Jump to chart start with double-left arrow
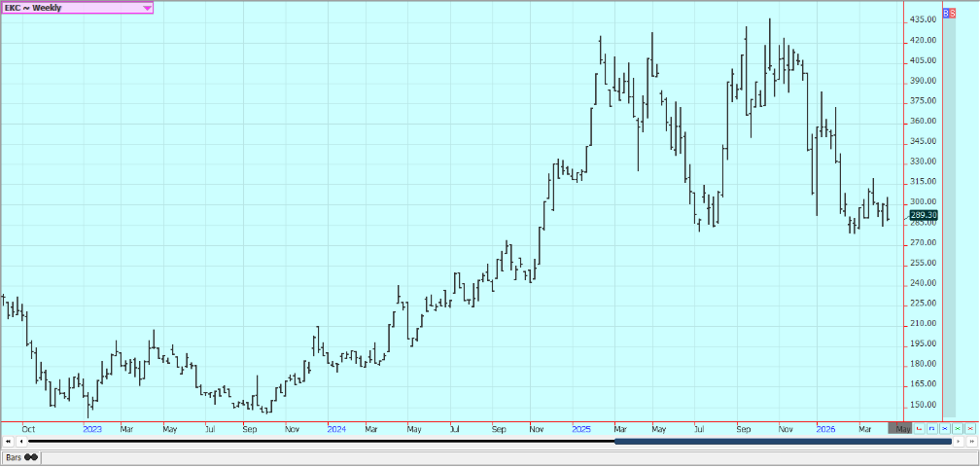This screenshot has height=467, width=980. click(x=8, y=442)
